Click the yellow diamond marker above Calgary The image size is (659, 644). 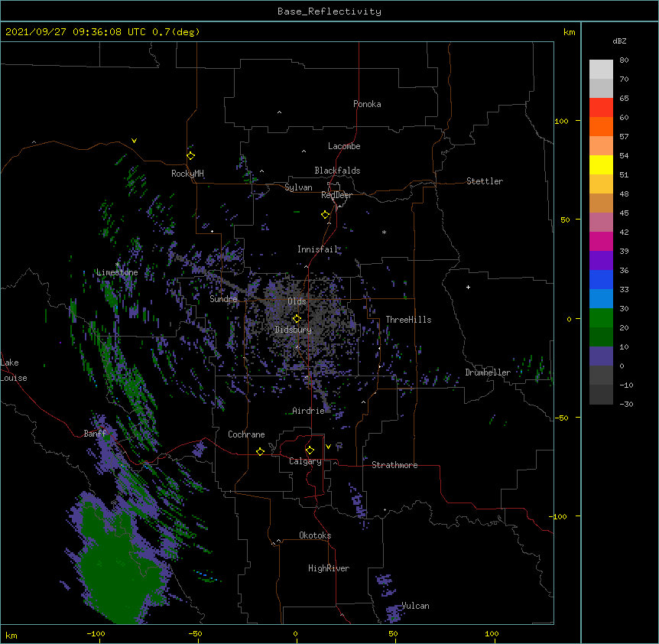pos(310,450)
